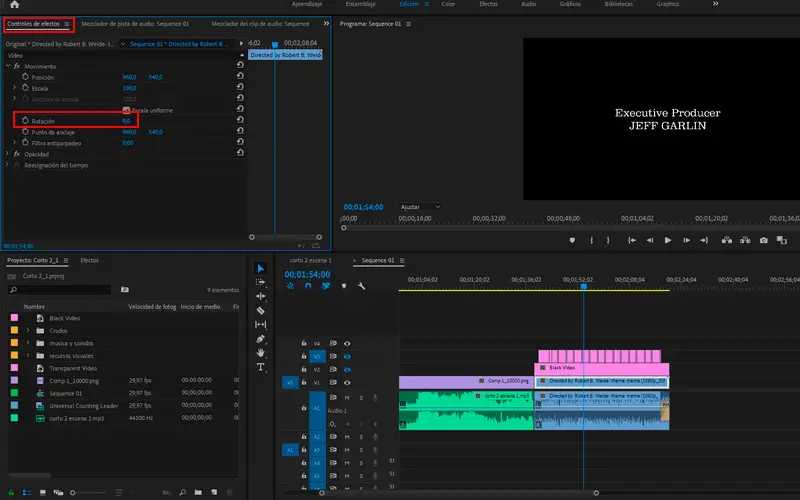The height and width of the screenshot is (500, 800).
Task: Switch to the Efectos panel tab
Action: point(89,260)
